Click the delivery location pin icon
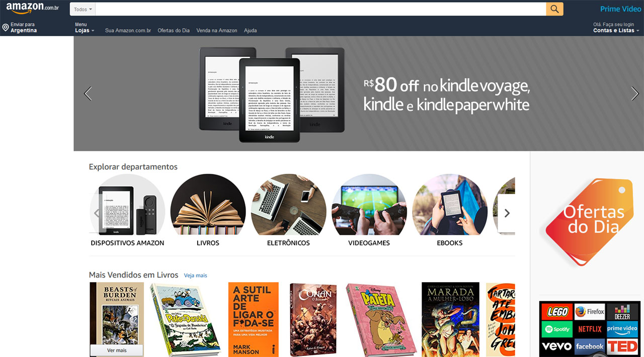The height and width of the screenshot is (357, 644). [x=6, y=27]
